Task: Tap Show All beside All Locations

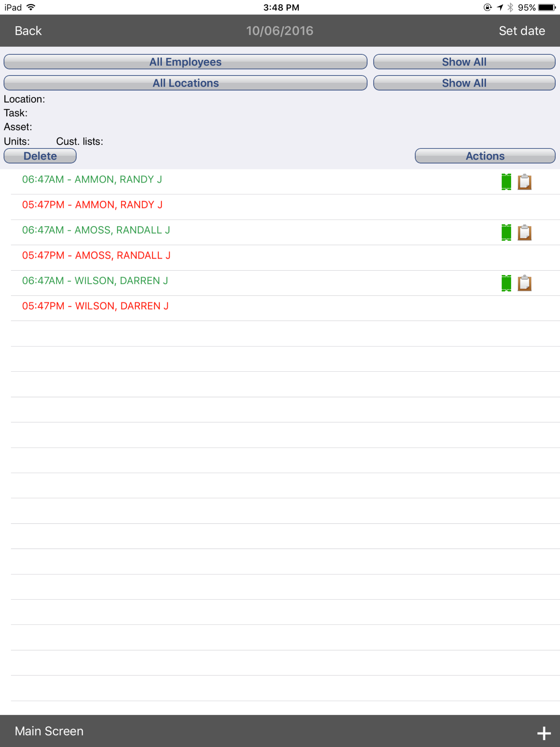Action: click(464, 83)
